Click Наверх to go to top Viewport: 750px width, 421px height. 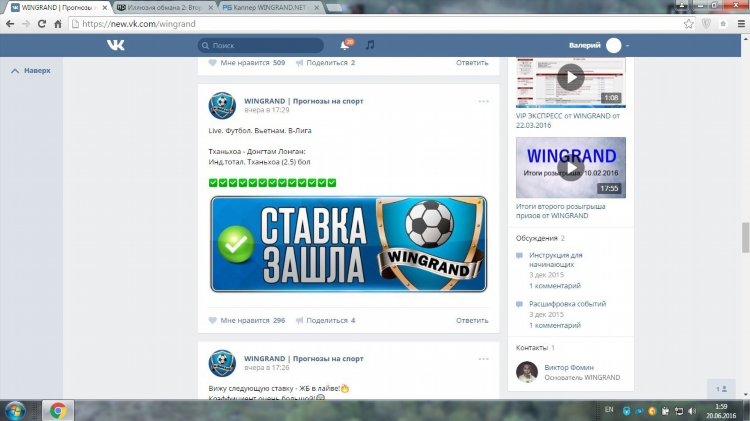[x=31, y=70]
